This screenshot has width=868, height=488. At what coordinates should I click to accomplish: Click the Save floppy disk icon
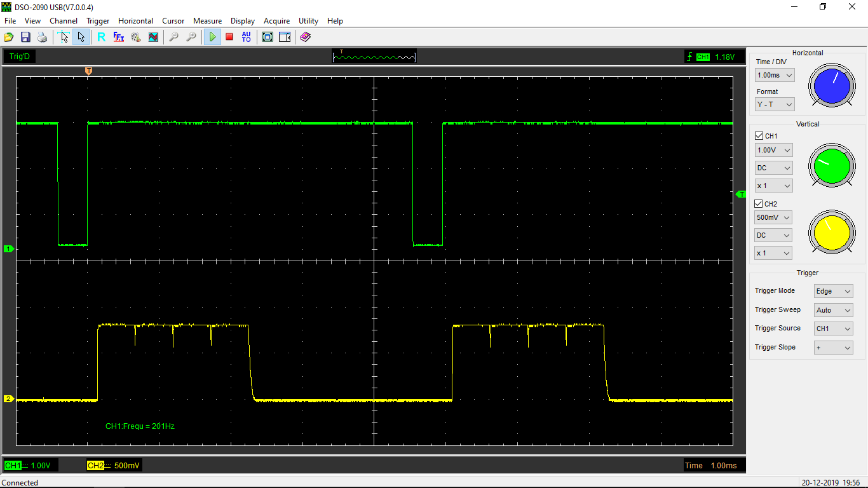pos(25,37)
